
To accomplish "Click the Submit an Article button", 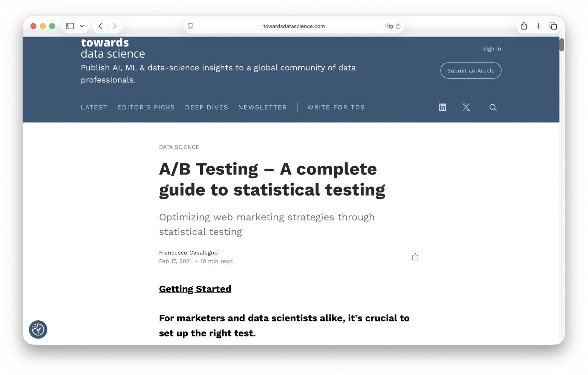I will 470,70.
